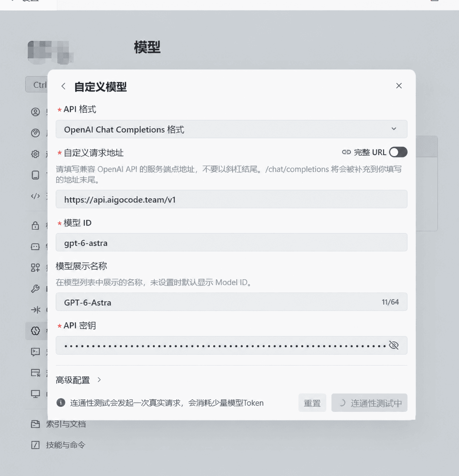Toggle the 完整 URL switch

pyautogui.click(x=398, y=152)
